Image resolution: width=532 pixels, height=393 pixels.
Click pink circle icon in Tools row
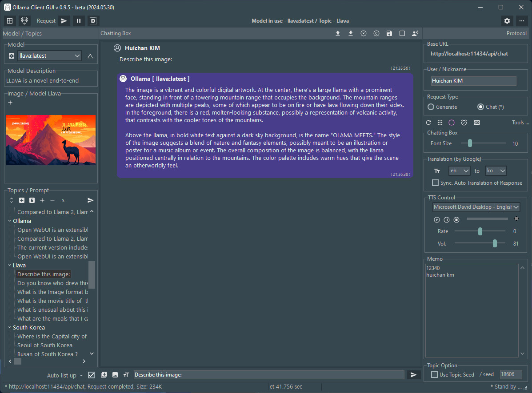point(452,123)
